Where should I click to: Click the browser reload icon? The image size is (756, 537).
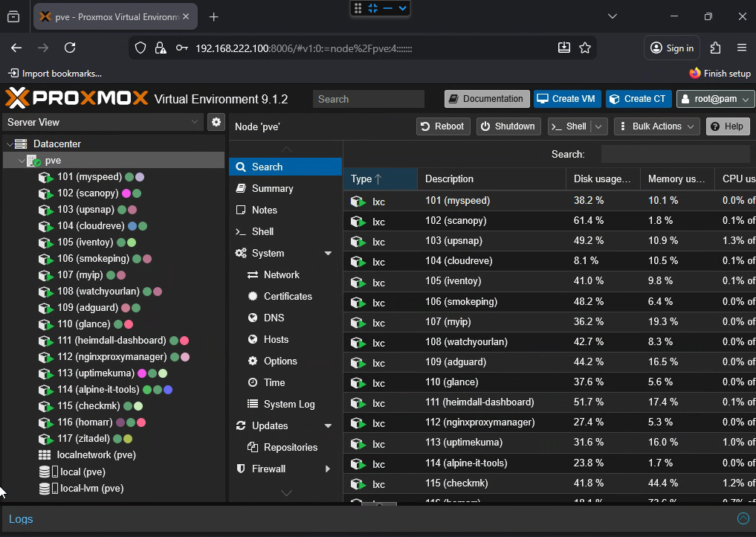[x=70, y=48]
